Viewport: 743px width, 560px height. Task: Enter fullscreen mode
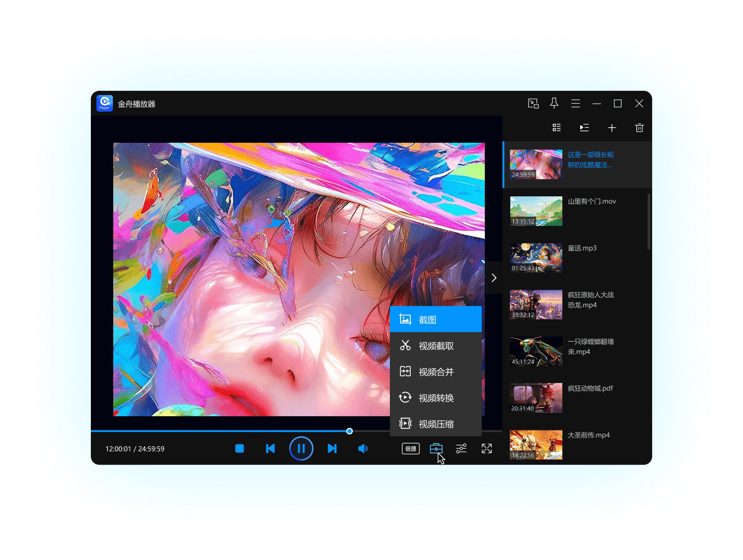(487, 449)
